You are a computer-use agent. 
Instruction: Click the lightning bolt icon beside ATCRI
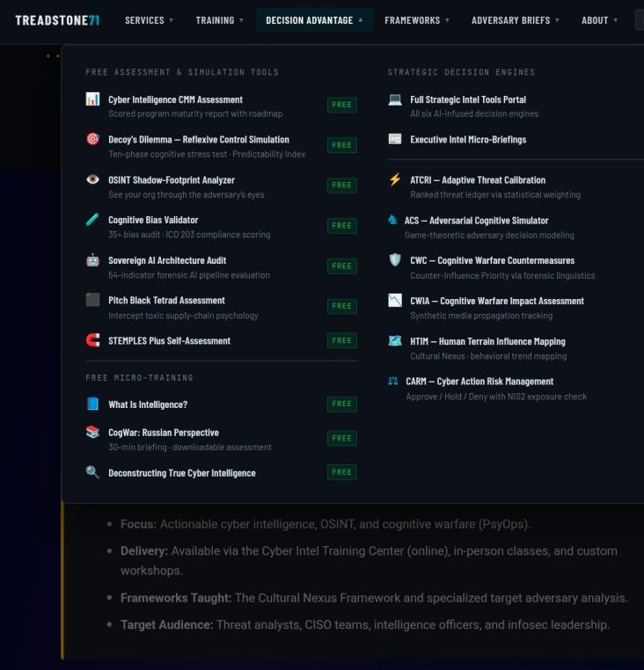(x=395, y=179)
